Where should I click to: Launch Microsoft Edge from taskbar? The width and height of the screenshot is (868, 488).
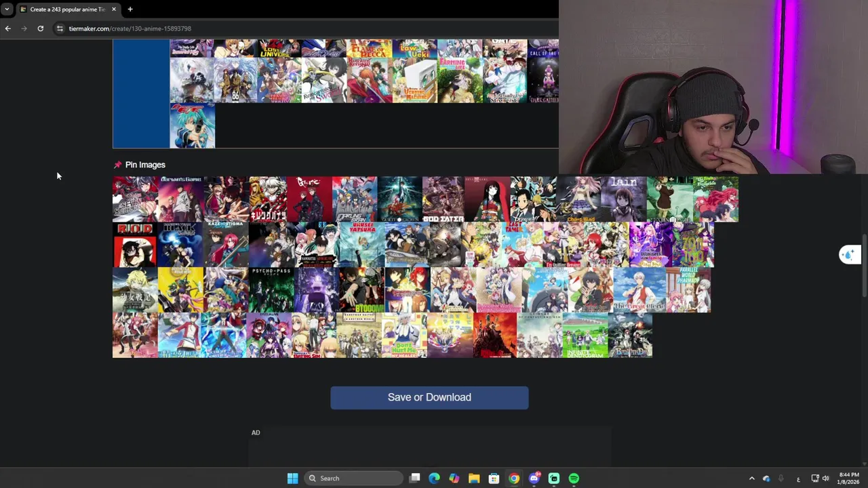tap(435, 479)
